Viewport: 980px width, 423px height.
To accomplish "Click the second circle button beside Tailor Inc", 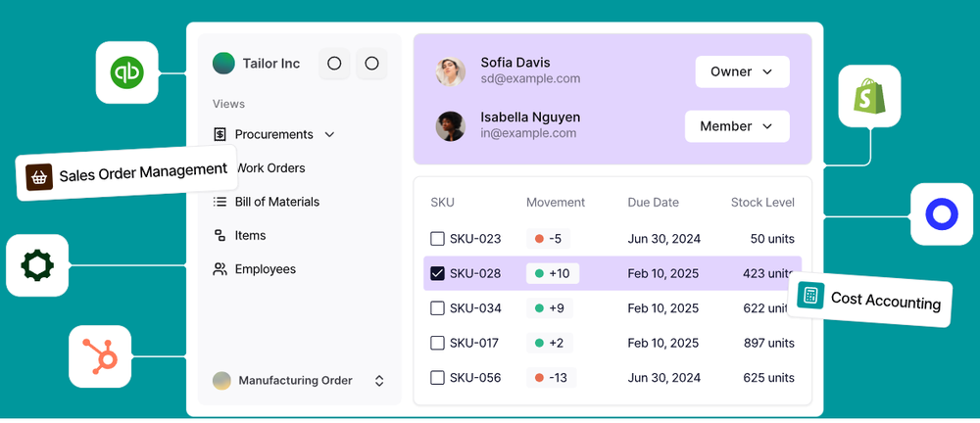I will point(371,63).
